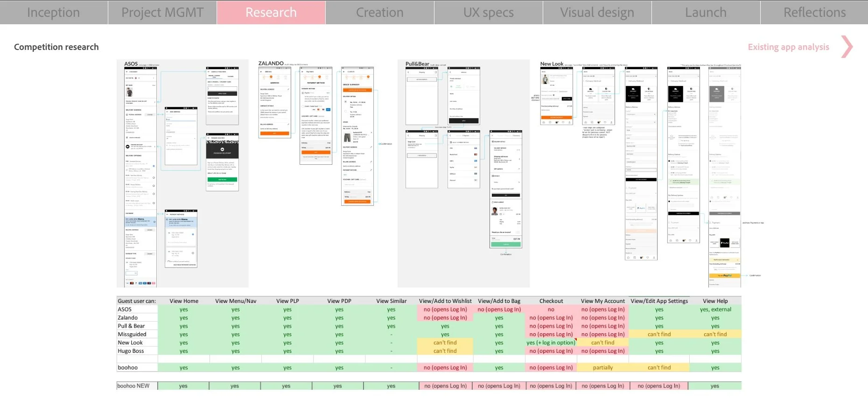Select the View Help column header
Image resolution: width=868 pixels, height=400 pixels.
(x=715, y=301)
